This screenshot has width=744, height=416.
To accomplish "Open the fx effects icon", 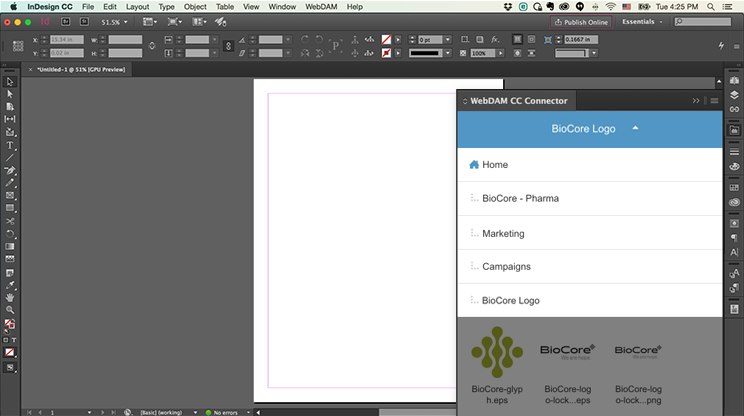I will 495,39.
